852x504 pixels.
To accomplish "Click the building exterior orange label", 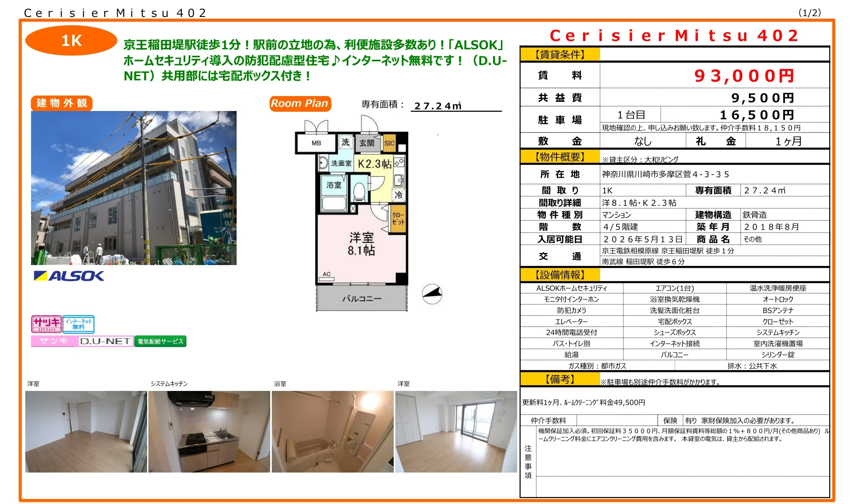I will 61,103.
